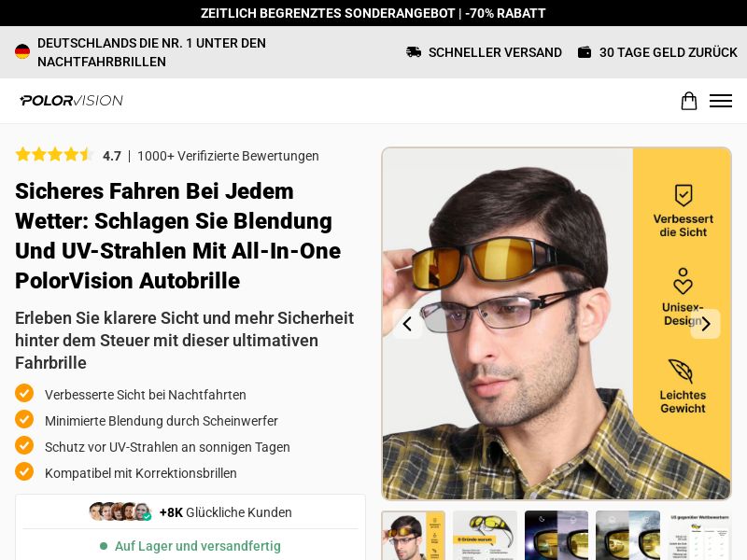This screenshot has width=747, height=560.
Task: Click the checkmark beside Verbesserte Sicht bei Nachtfahrten
Action: 24,393
